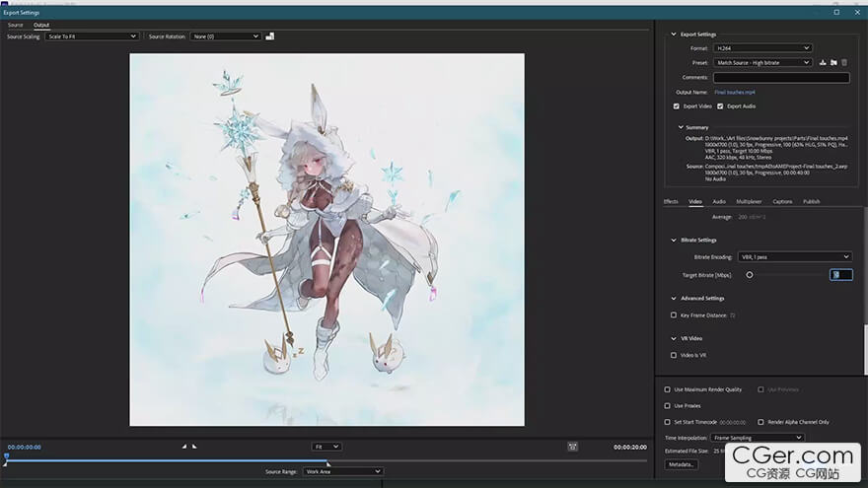Collapse the Bitrate Settings section
This screenshot has height=488, width=868.
point(674,241)
